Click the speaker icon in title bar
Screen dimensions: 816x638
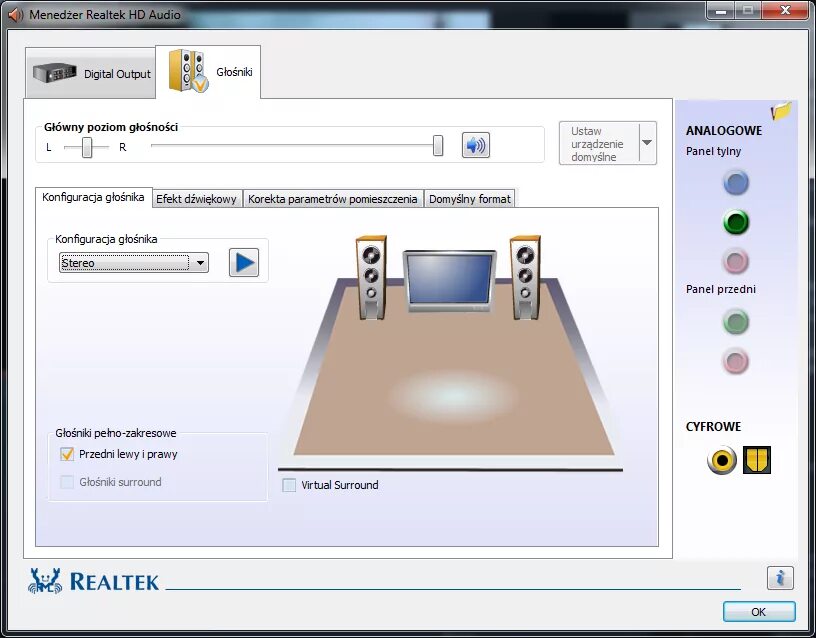[16, 15]
